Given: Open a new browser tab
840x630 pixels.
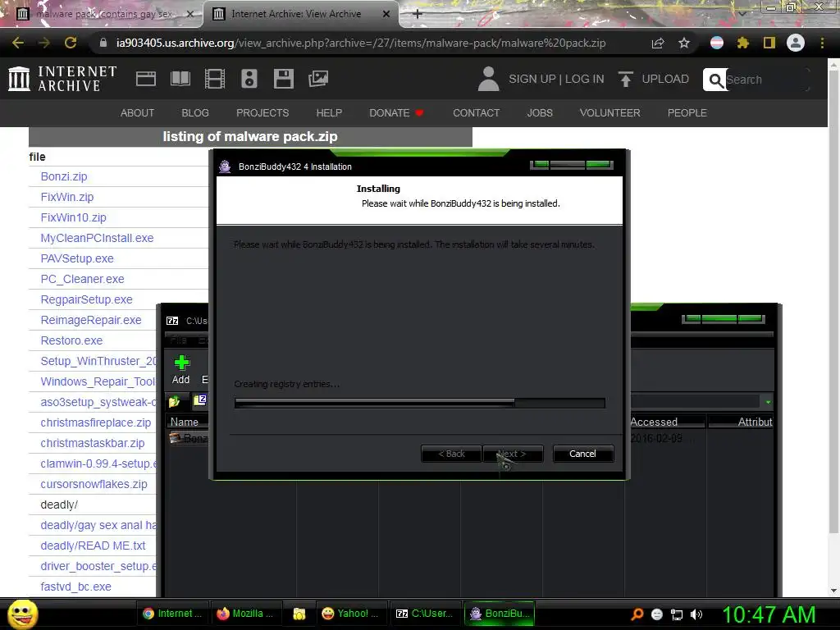Looking at the screenshot, I should pos(418,14).
